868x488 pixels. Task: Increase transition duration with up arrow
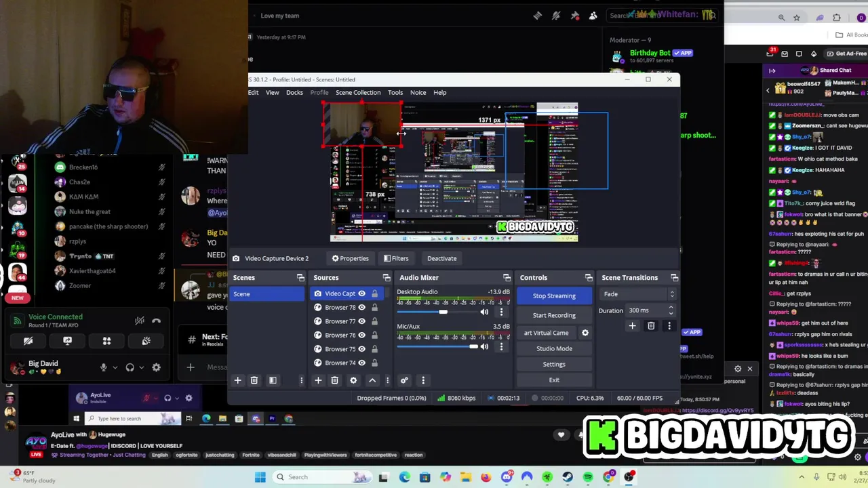[x=671, y=308]
